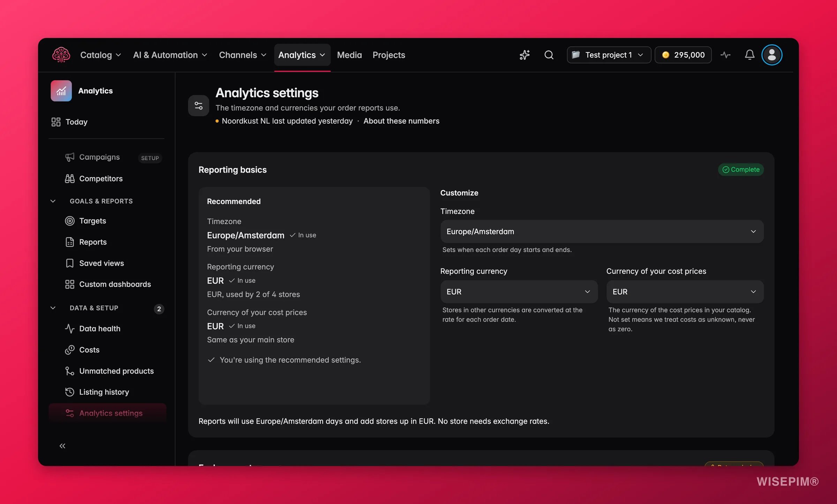Click 'From your browser' text
The image size is (837, 504).
coord(240,249)
